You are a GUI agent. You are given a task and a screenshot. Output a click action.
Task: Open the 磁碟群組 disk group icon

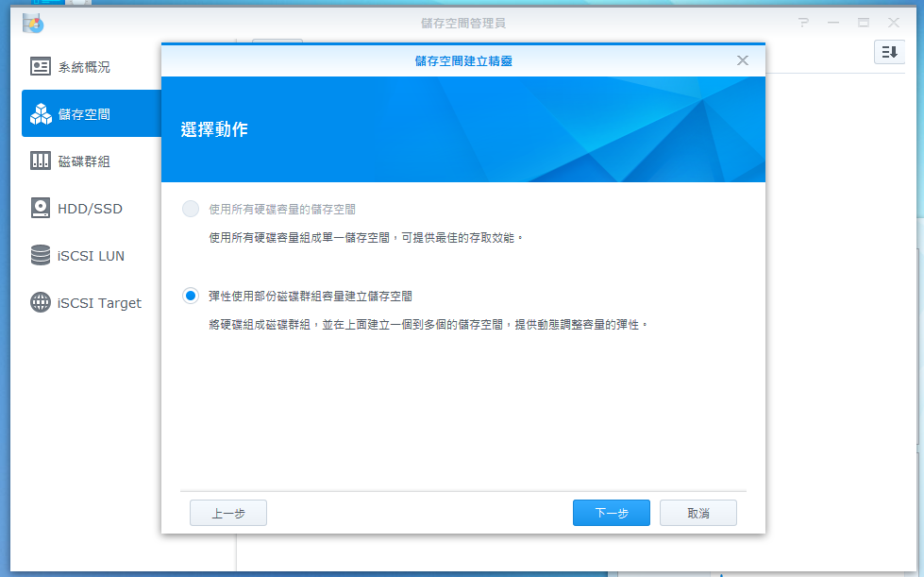pyautogui.click(x=40, y=161)
